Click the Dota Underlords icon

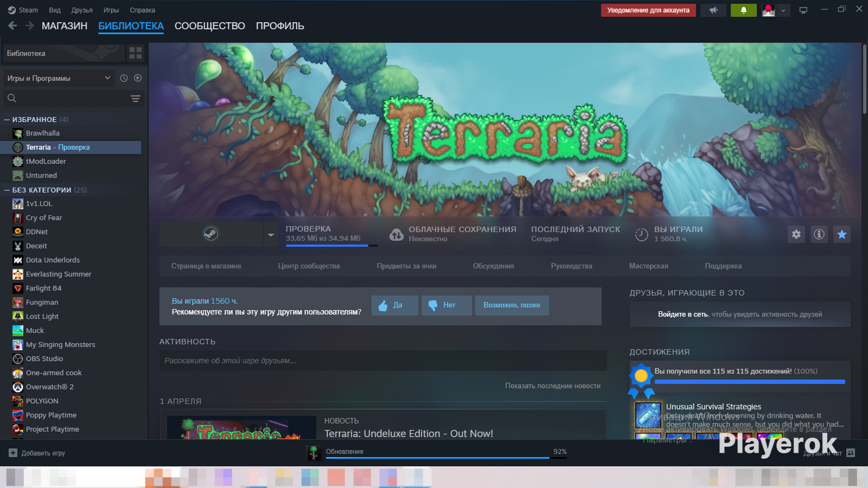(18, 260)
